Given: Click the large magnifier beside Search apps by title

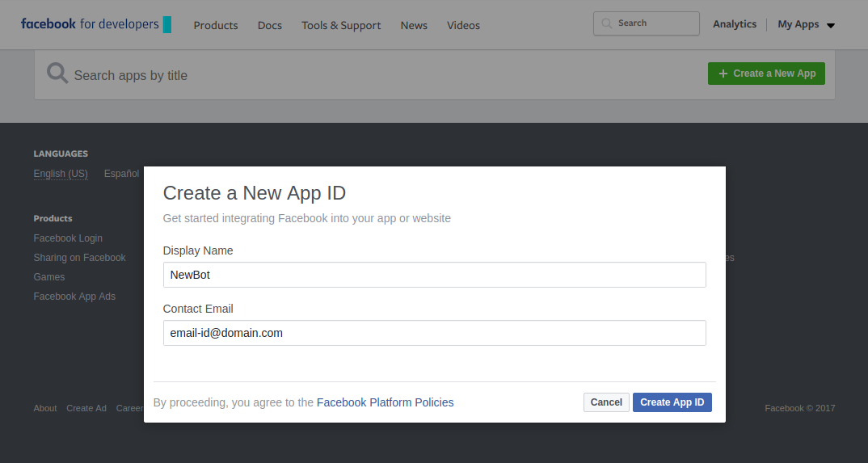Looking at the screenshot, I should click(57, 73).
